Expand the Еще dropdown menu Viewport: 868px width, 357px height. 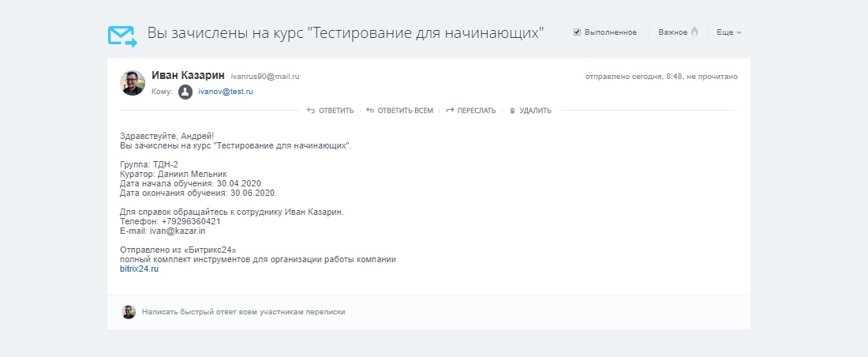tap(728, 32)
